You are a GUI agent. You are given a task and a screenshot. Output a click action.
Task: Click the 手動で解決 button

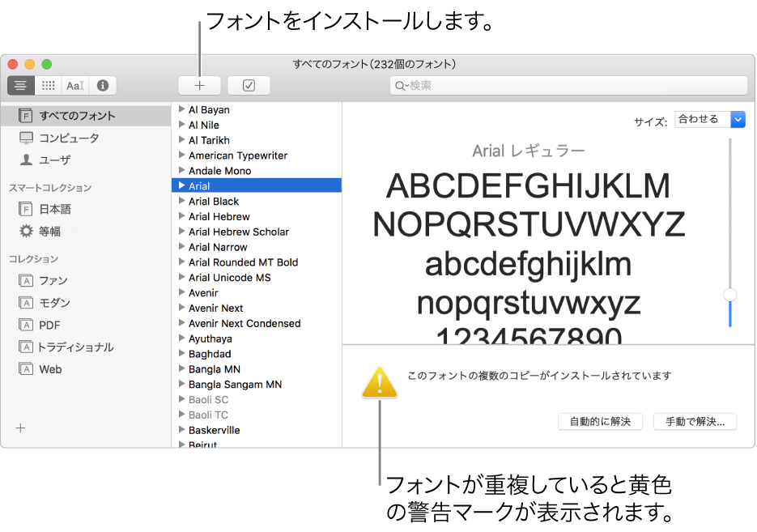coord(695,421)
